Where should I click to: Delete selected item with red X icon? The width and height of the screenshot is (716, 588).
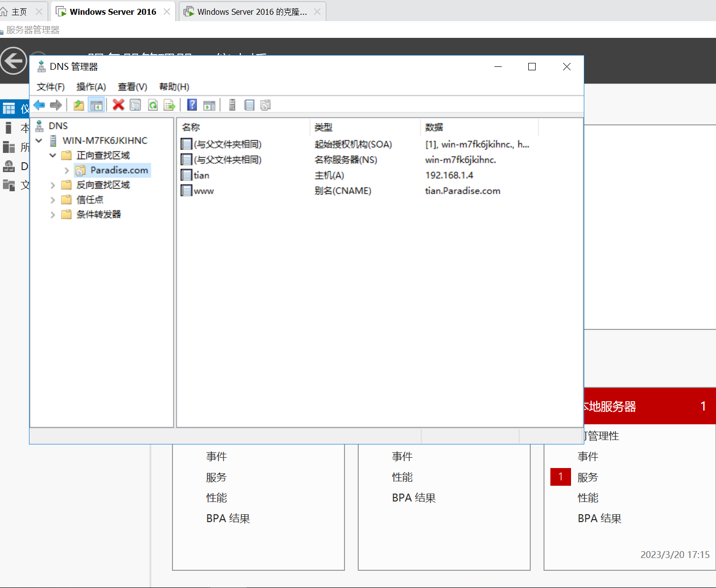tap(118, 105)
